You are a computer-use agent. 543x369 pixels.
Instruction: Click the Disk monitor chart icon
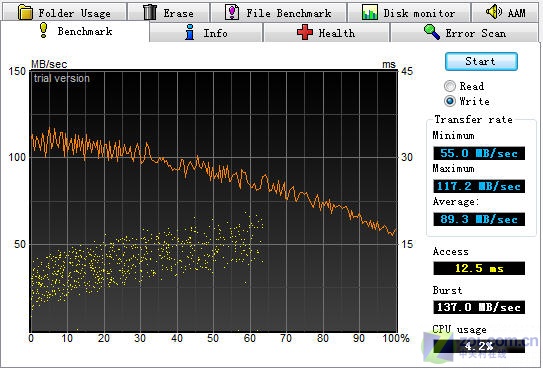pos(370,12)
